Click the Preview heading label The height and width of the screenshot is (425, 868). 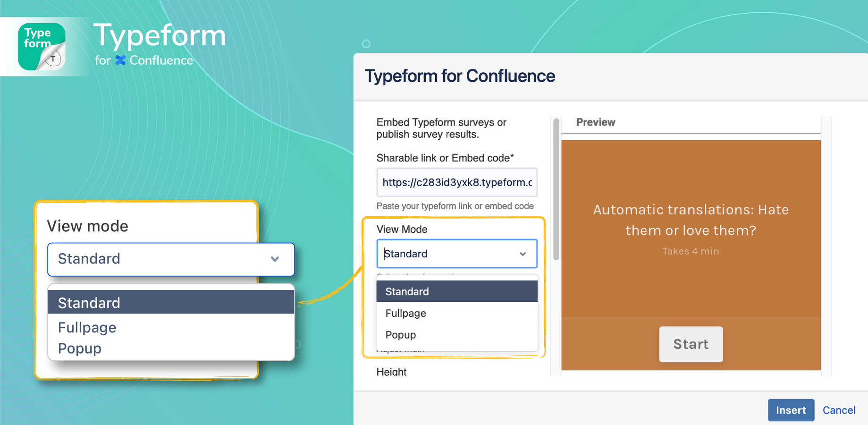[596, 122]
